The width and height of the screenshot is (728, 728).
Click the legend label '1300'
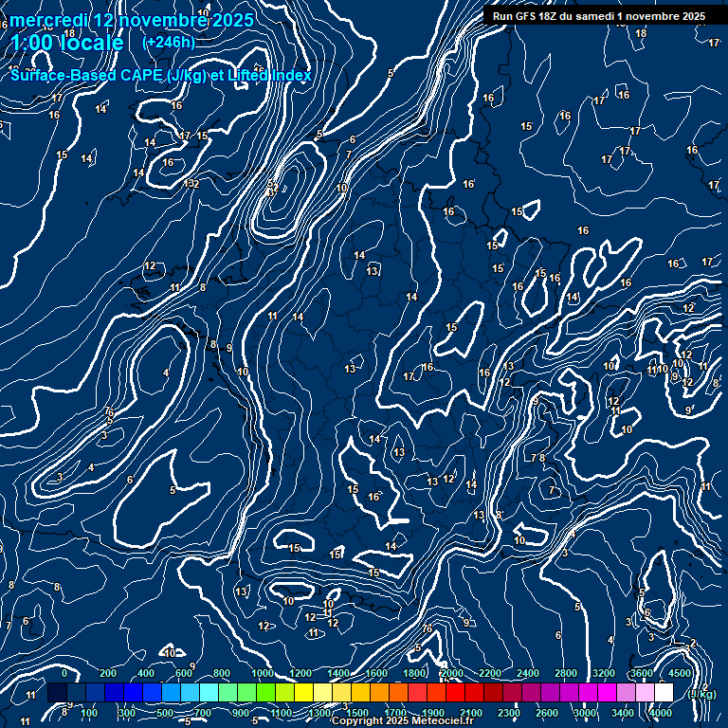click(x=319, y=713)
